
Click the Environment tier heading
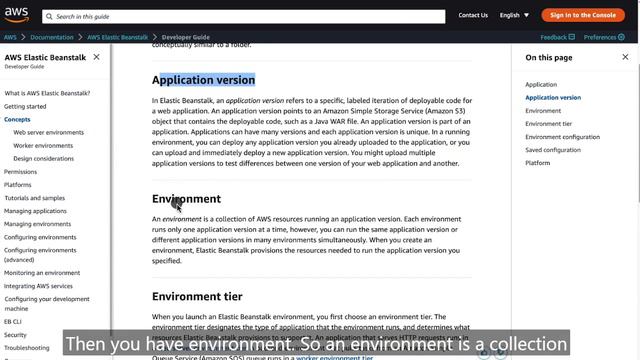tap(197, 296)
